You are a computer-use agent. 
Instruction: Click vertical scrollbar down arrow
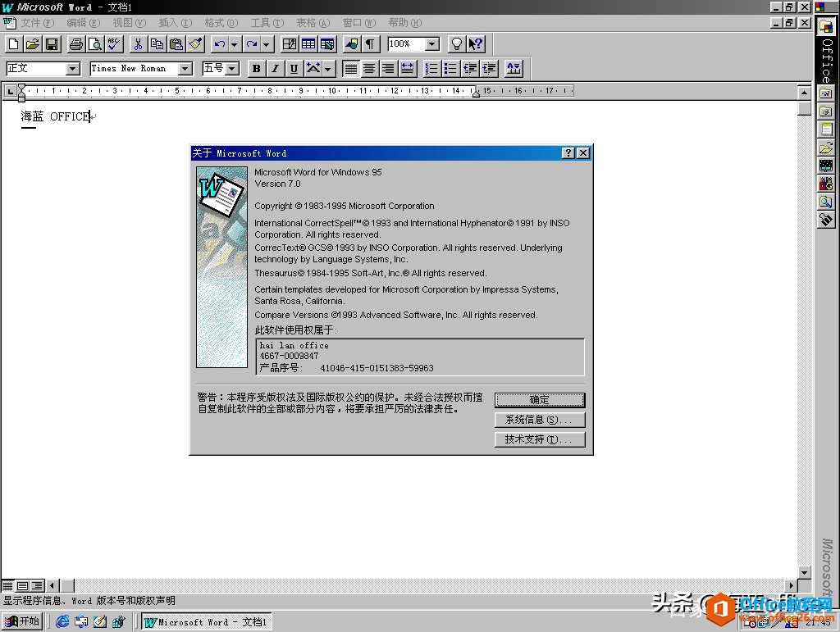tap(804, 572)
